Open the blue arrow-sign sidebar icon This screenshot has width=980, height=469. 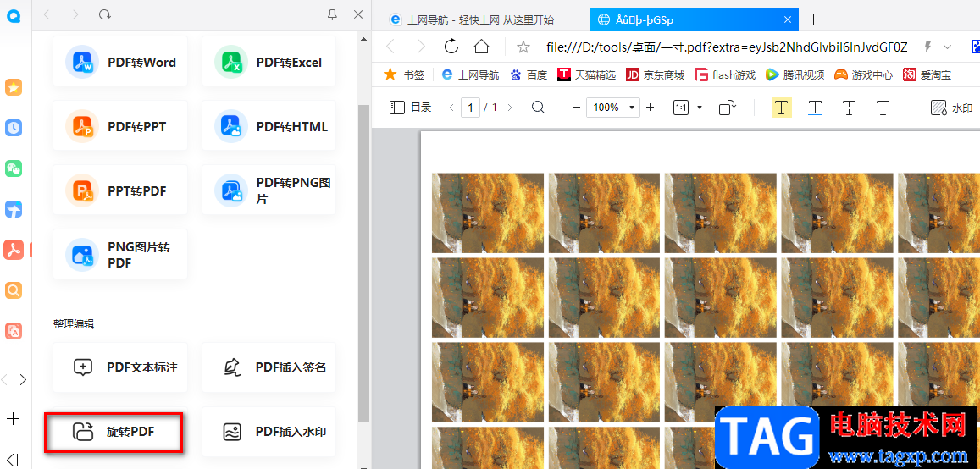(14, 209)
